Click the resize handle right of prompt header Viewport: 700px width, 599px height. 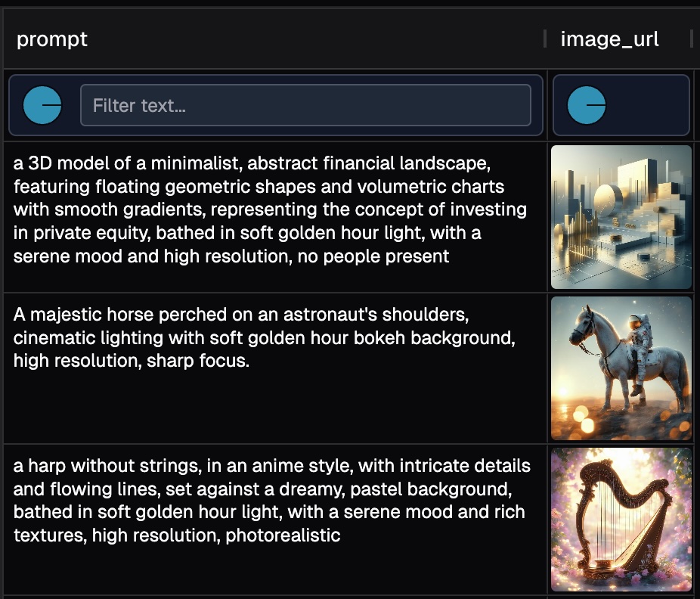545,39
